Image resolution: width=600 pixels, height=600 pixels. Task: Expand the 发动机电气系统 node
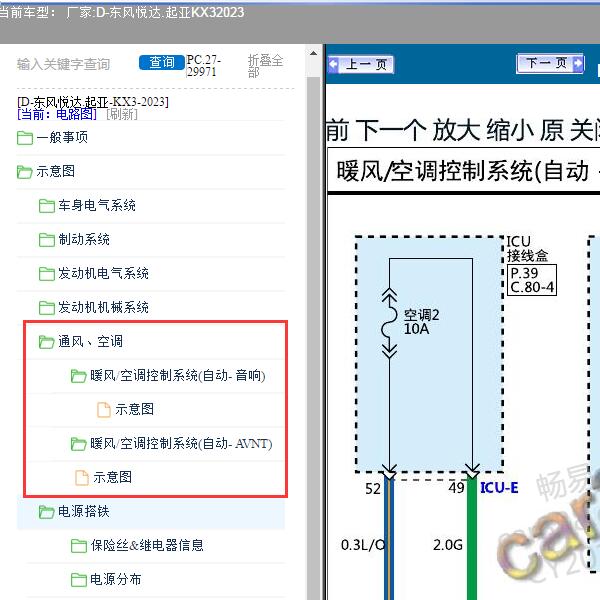[103, 273]
